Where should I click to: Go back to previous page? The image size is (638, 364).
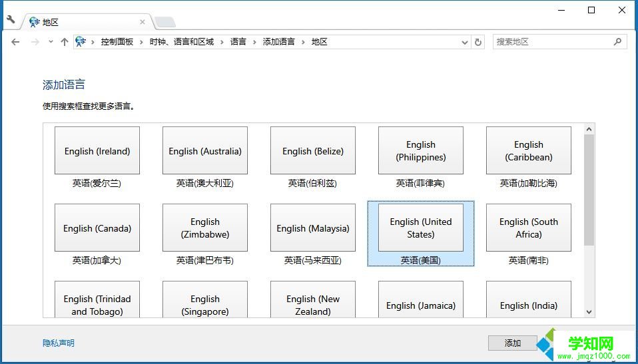click(15, 41)
